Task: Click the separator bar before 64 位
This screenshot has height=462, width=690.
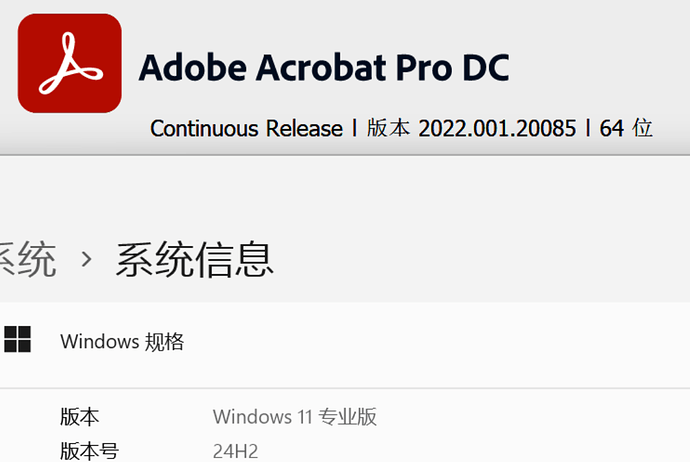Action: [588, 128]
